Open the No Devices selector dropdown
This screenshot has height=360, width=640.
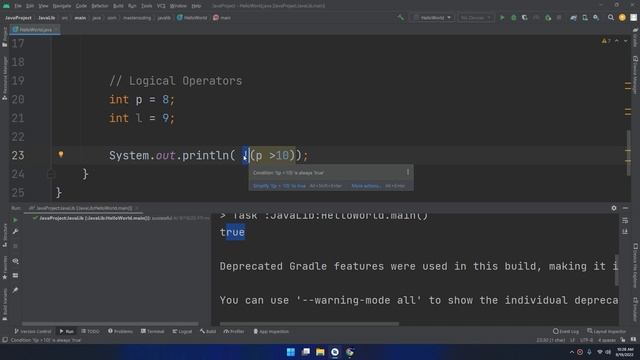(x=476, y=18)
